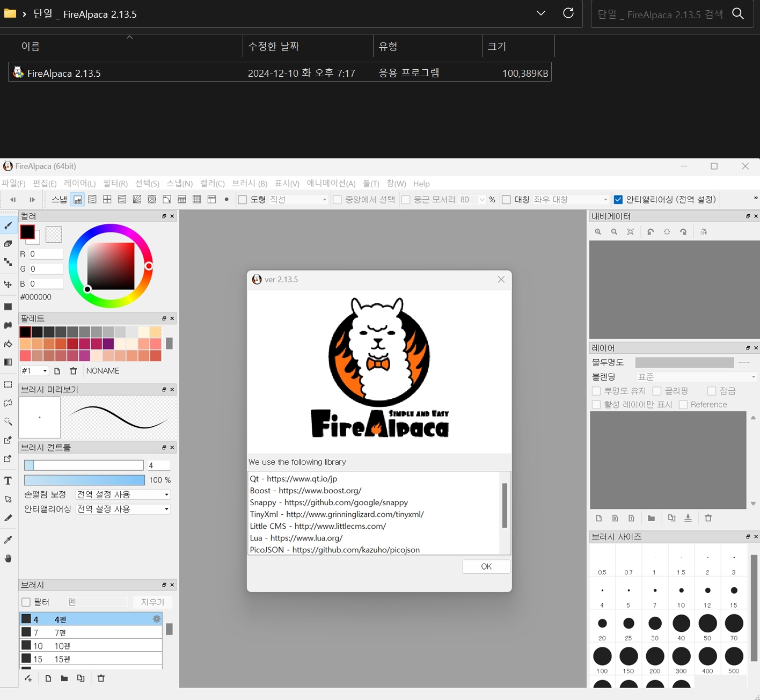Toggle the 둥근 모서리 checkbox

406,200
